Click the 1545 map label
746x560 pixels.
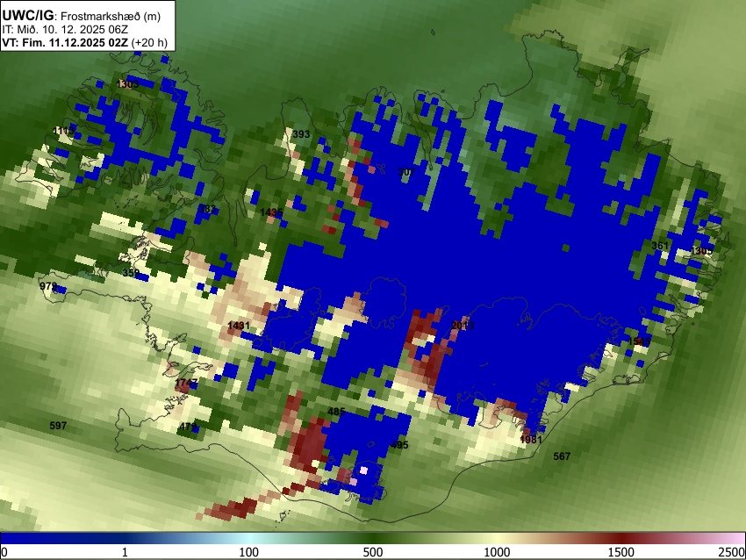pyautogui.click(x=638, y=341)
